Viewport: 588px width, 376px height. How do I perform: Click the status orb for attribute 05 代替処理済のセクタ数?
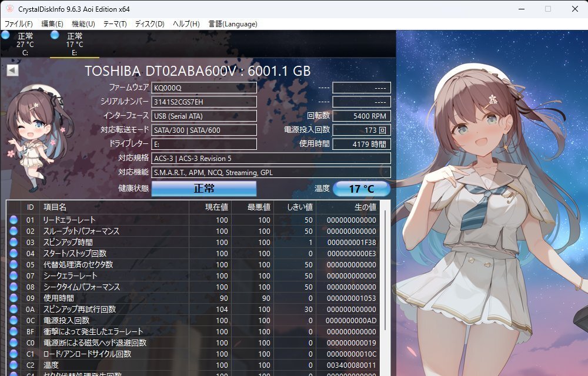[14, 264]
